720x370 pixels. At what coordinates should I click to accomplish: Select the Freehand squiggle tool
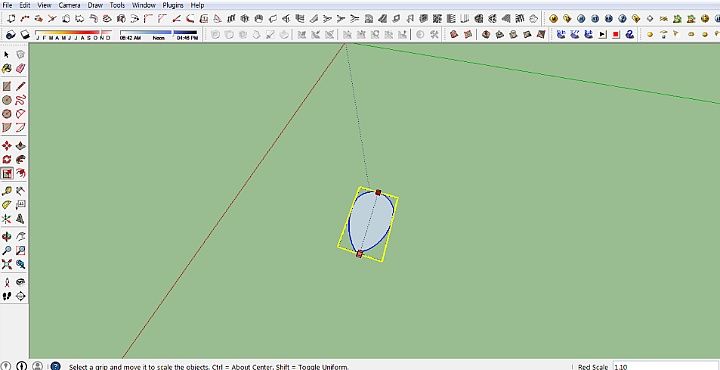coord(20,100)
